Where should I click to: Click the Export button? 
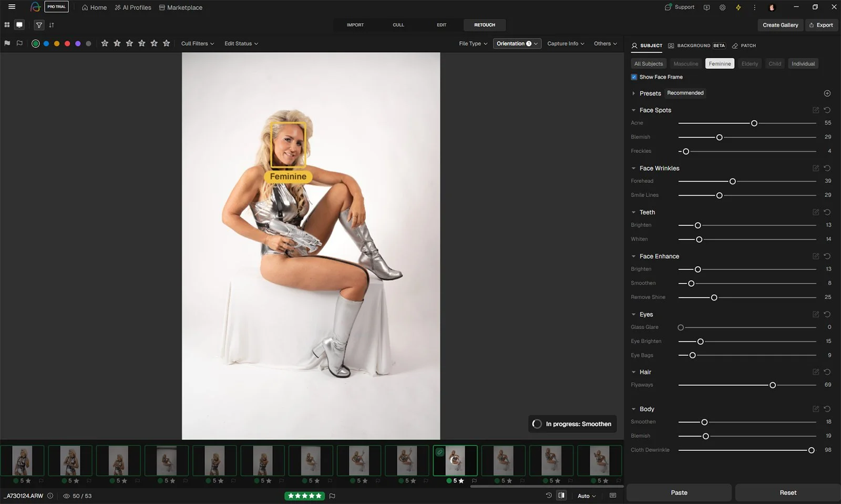point(821,25)
